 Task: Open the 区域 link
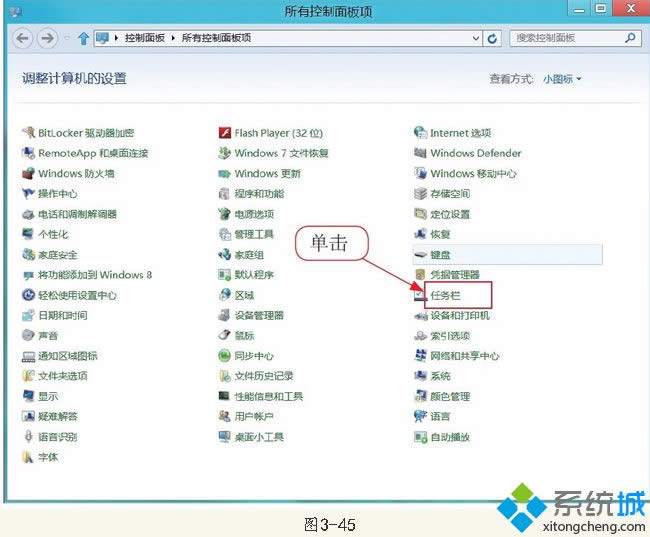[244, 295]
